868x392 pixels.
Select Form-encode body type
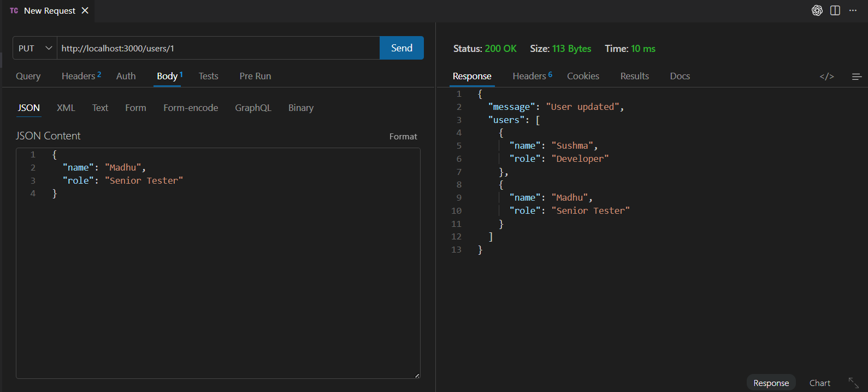tap(191, 108)
